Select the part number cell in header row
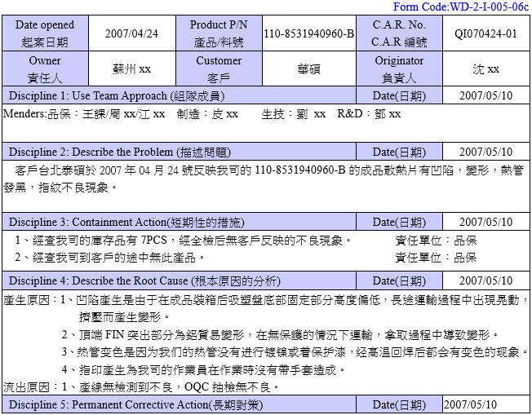The height and width of the screenshot is (415, 532). (x=309, y=33)
